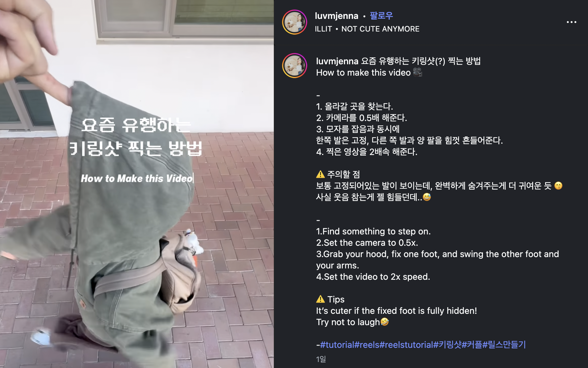Open the ILLIT · NOT CUTE ANYMORE audio link
Viewport: 588px width, 368px height.
[367, 29]
